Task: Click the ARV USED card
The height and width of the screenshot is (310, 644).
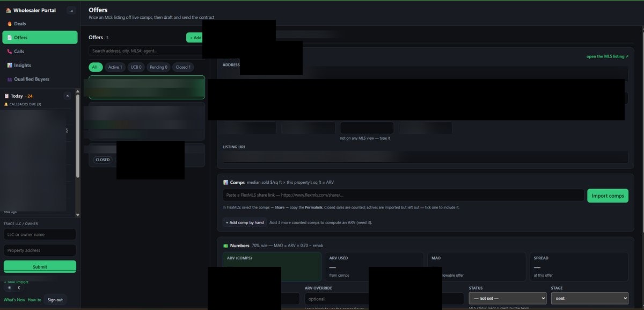Action: 374,266
